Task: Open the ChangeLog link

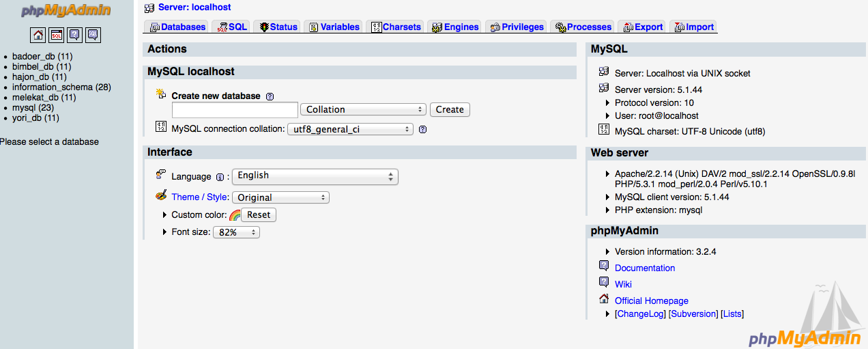Action: [641, 314]
